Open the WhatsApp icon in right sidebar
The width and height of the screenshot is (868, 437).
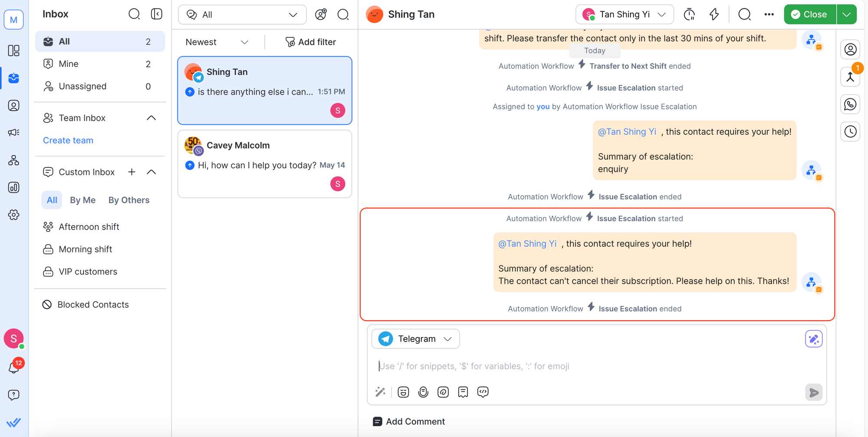[850, 104]
